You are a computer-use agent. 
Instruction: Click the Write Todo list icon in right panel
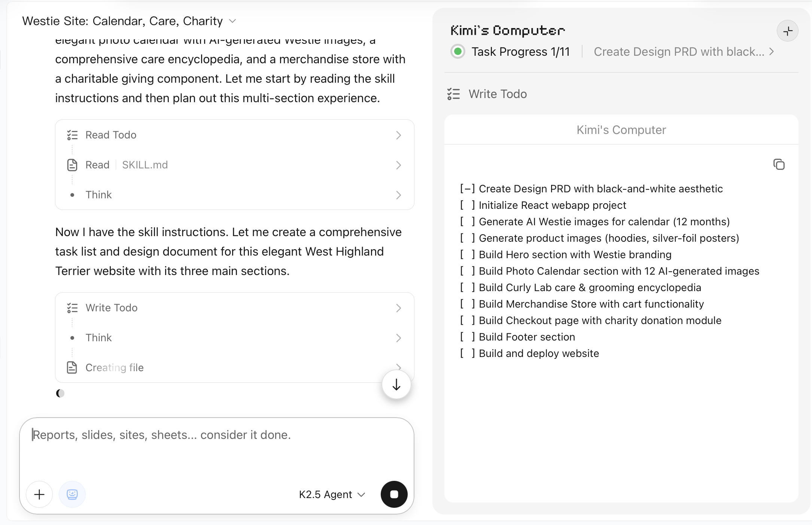click(453, 94)
